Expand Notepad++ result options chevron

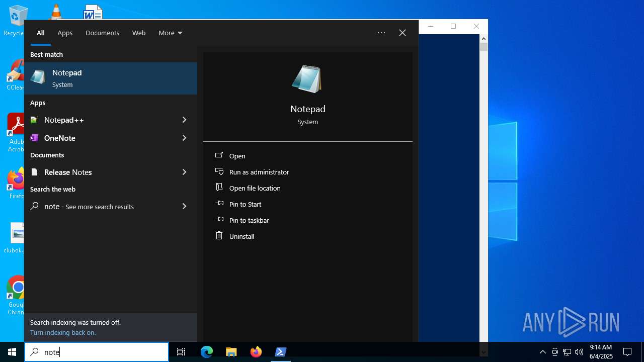tap(184, 120)
